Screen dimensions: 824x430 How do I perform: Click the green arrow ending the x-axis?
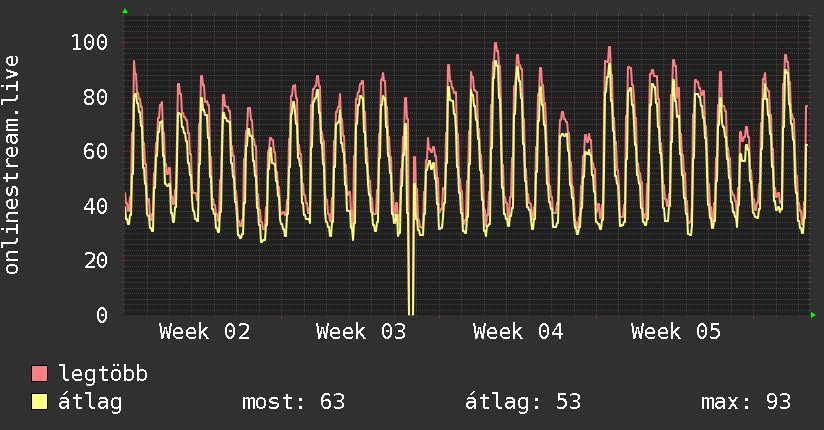click(x=813, y=315)
